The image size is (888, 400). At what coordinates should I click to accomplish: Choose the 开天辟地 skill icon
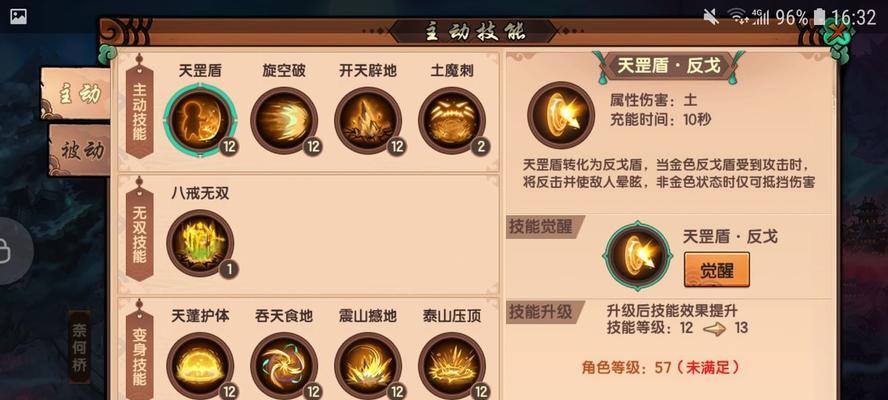point(368,121)
